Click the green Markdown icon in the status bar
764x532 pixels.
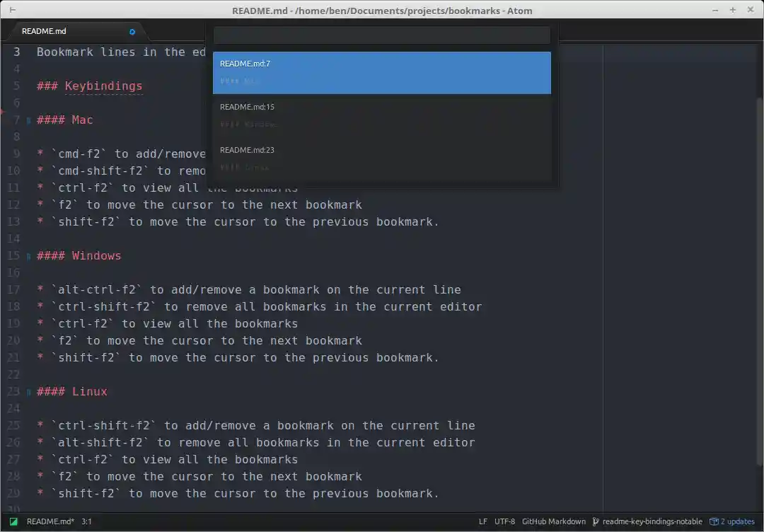(13, 521)
